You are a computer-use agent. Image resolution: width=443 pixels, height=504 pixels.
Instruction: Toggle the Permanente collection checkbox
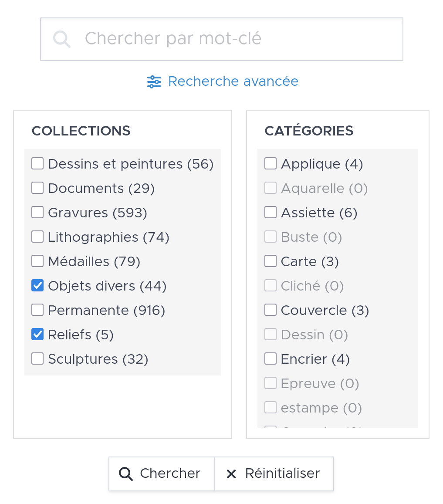[38, 310]
